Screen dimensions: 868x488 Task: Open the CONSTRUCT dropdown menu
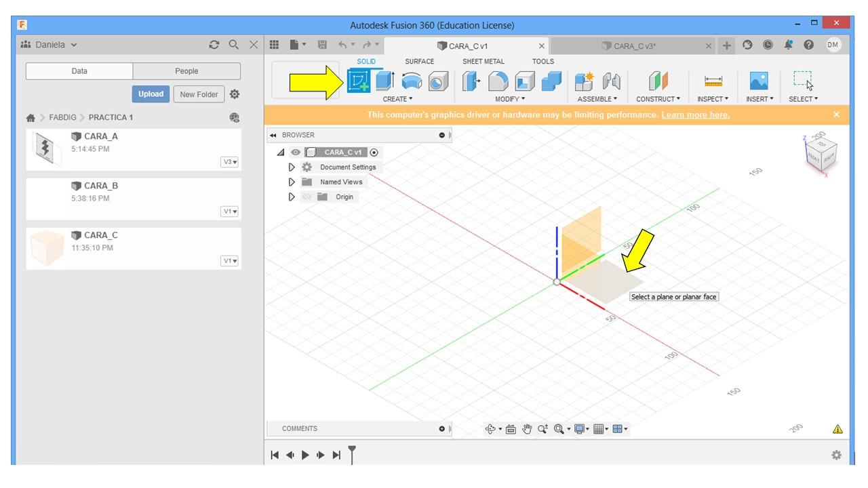658,99
